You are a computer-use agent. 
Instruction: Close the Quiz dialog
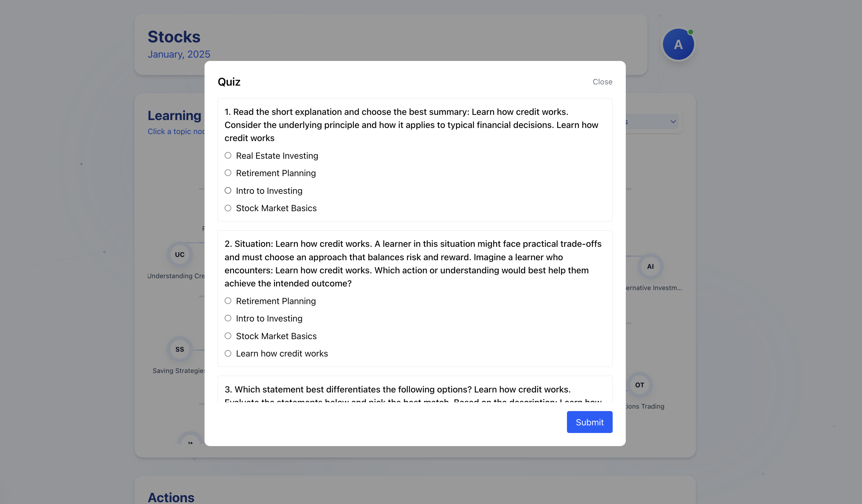click(602, 82)
